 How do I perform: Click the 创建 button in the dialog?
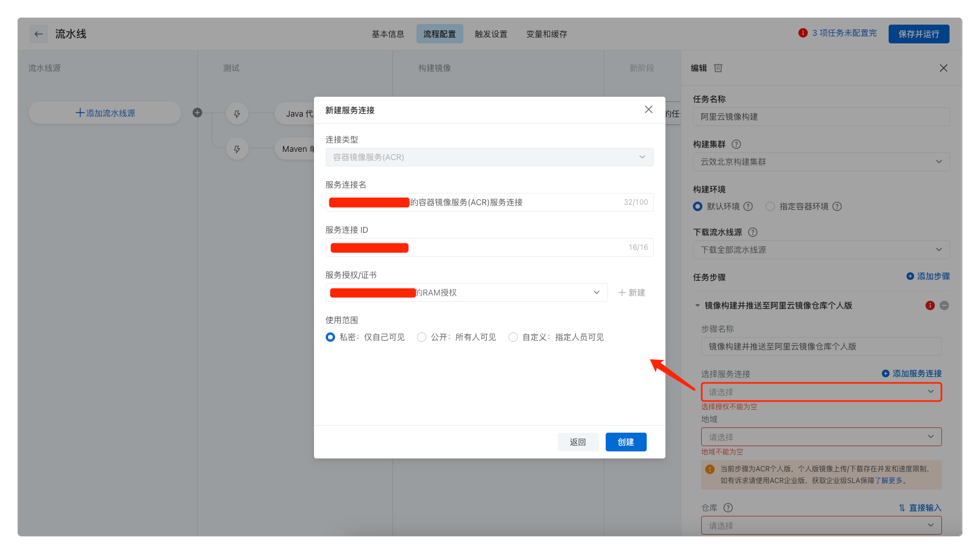pos(626,442)
